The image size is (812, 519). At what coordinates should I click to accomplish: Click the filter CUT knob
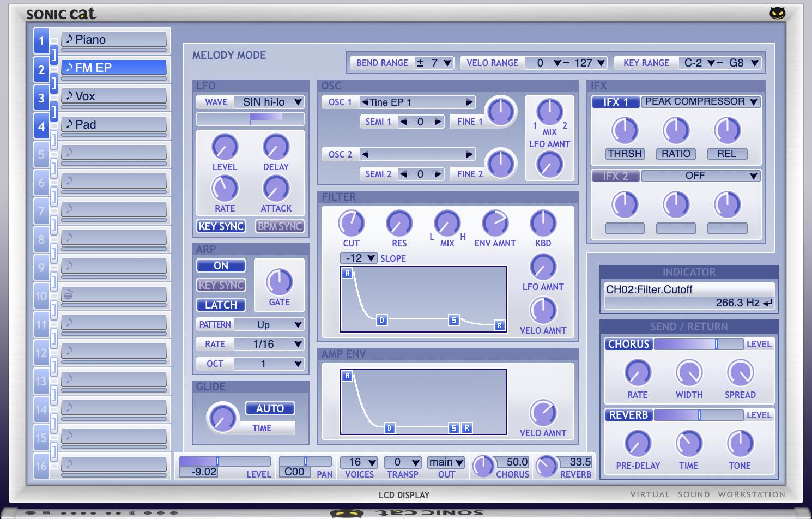(351, 224)
